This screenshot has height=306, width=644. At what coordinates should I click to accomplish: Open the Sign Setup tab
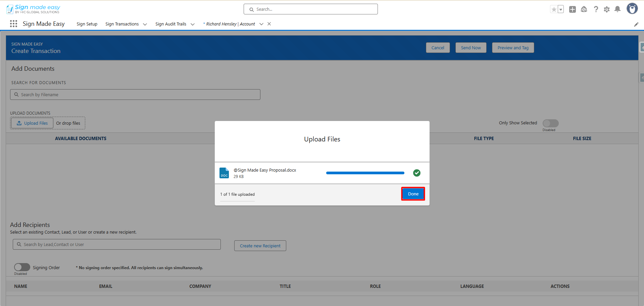(x=87, y=24)
